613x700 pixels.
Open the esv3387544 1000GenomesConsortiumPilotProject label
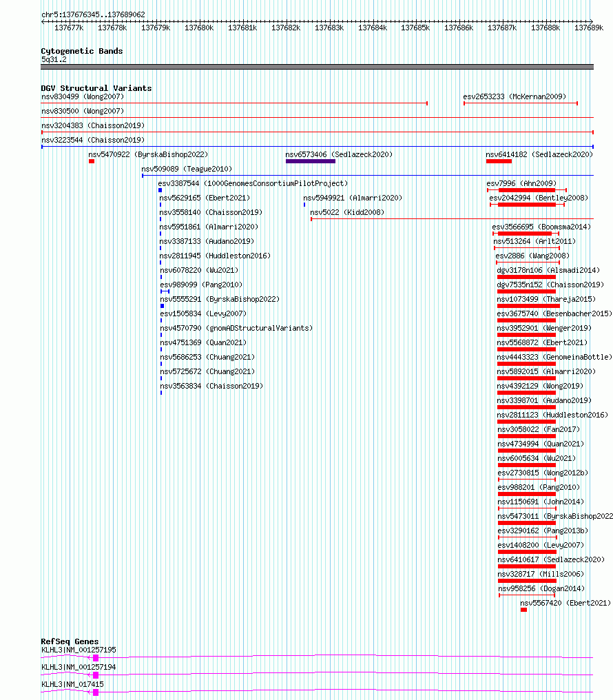click(x=253, y=183)
